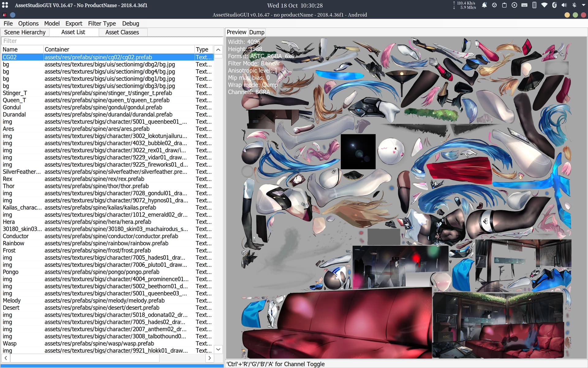The image size is (588, 368).
Task: Select the Thor asset row
Action: [107, 186]
